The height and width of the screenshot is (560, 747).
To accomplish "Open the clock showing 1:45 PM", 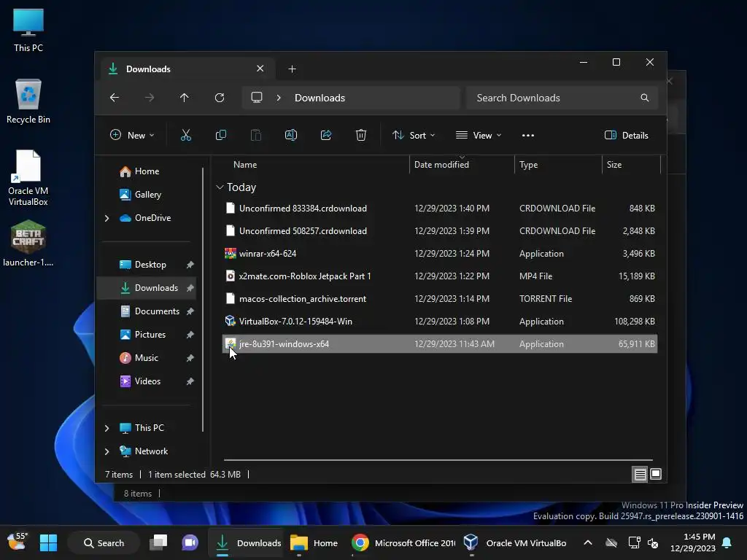I will pyautogui.click(x=693, y=542).
